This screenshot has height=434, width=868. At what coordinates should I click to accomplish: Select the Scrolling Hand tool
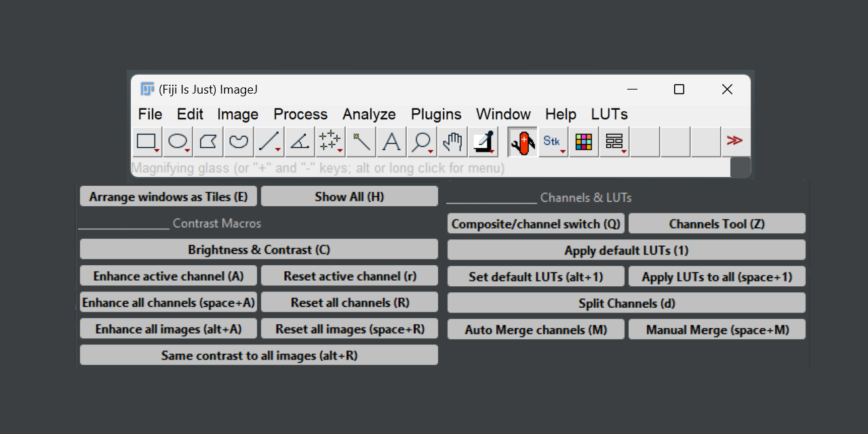tap(452, 141)
